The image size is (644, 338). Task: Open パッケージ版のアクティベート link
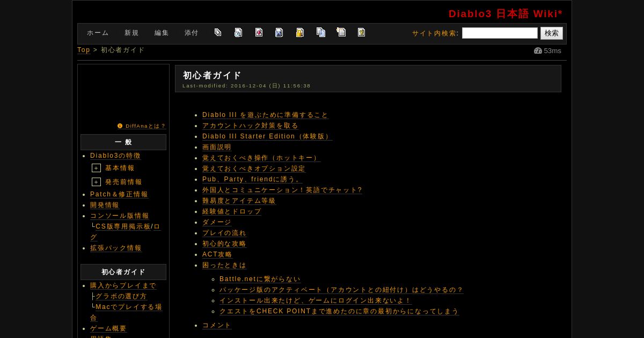pyautogui.click(x=341, y=290)
